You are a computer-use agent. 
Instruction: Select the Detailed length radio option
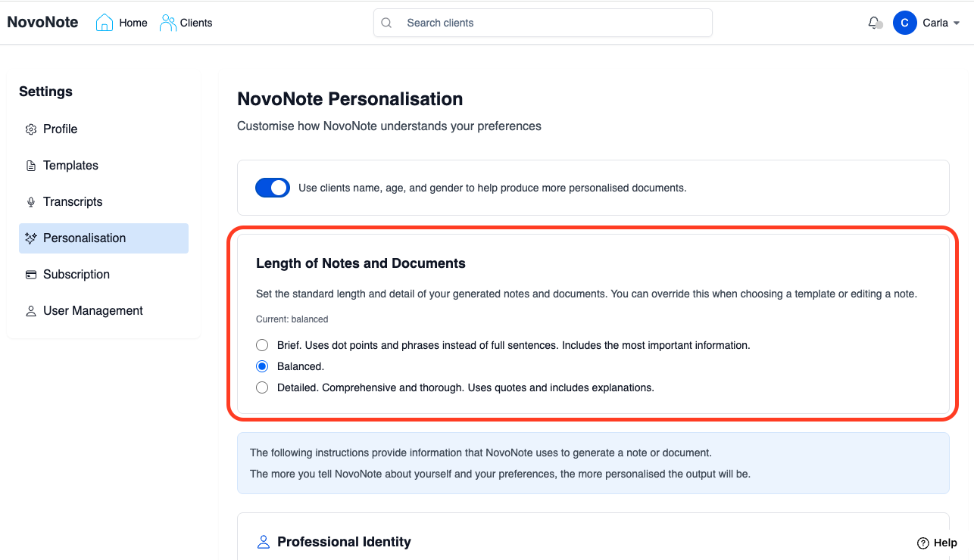coord(262,387)
